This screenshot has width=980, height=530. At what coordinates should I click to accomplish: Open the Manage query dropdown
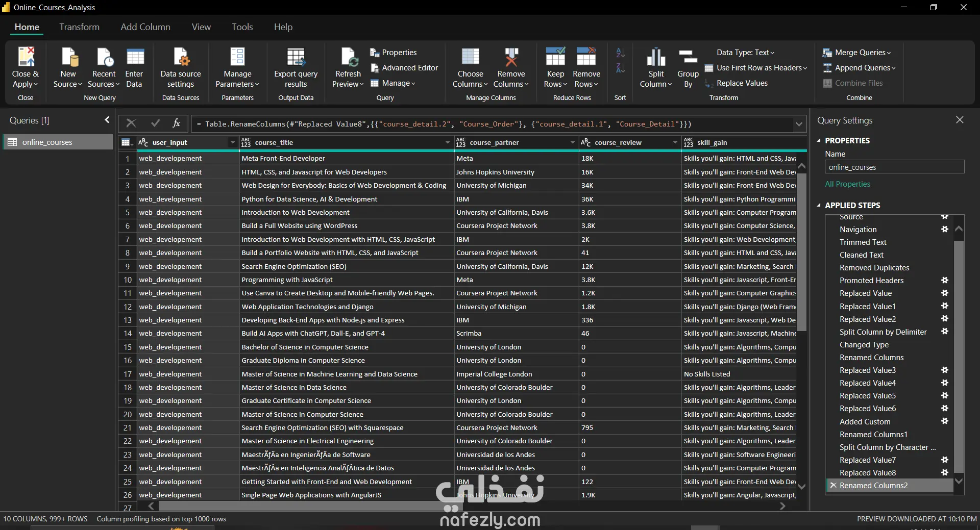[x=393, y=83]
